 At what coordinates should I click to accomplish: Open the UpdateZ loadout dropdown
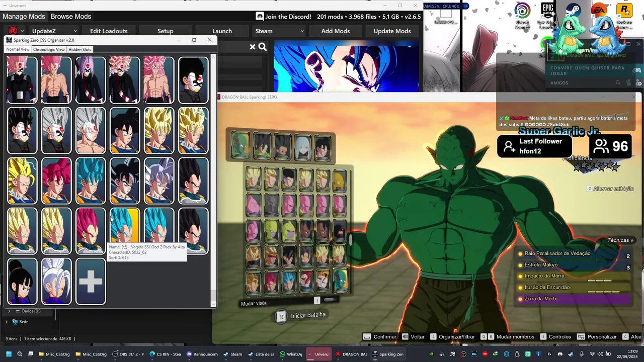click(54, 31)
